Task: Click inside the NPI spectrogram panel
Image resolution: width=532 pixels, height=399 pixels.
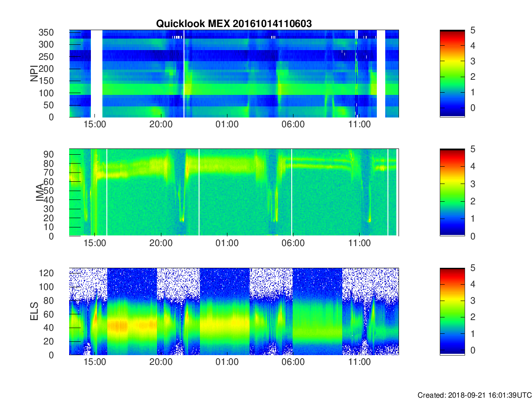Action: point(234,74)
